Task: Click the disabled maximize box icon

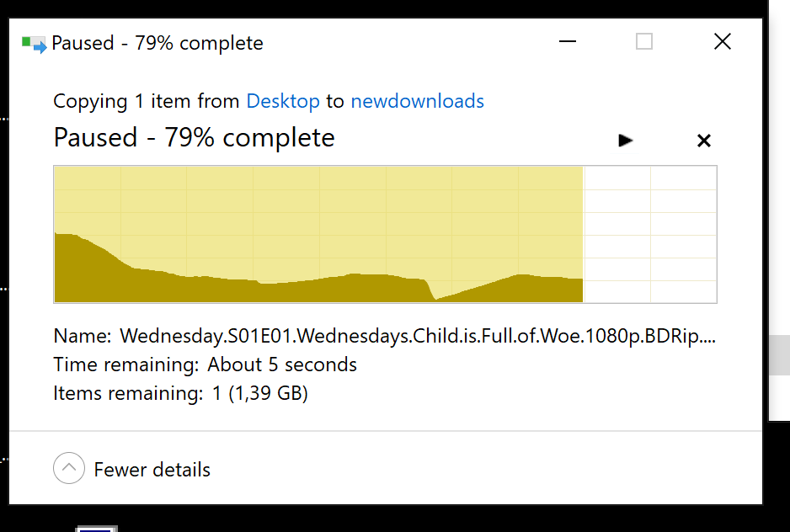Action: coord(644,41)
